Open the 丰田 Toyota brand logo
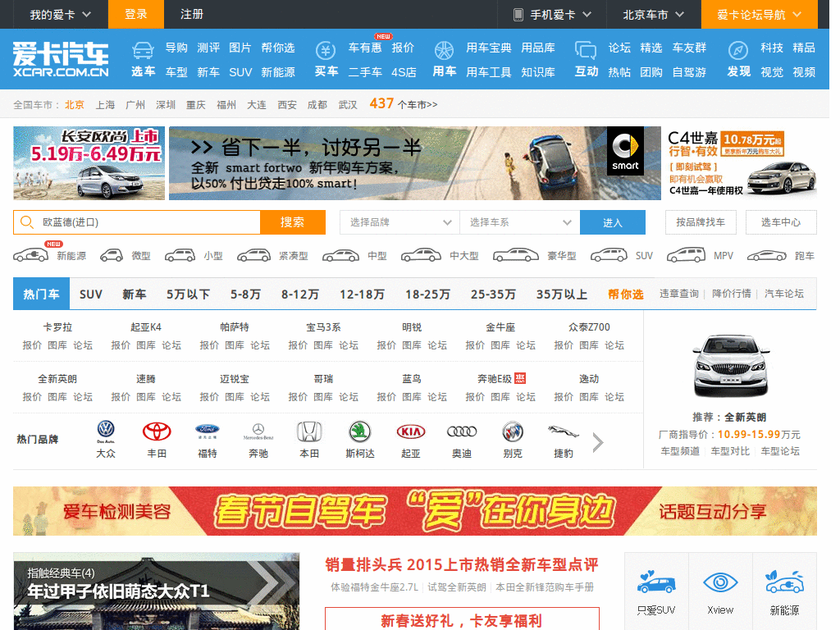The height and width of the screenshot is (630, 840). click(157, 431)
